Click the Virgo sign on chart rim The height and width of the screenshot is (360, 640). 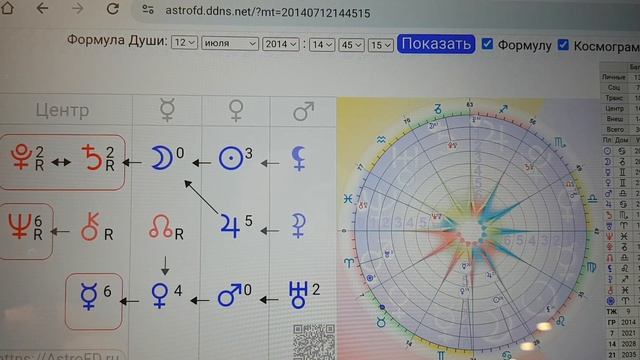[592, 266]
